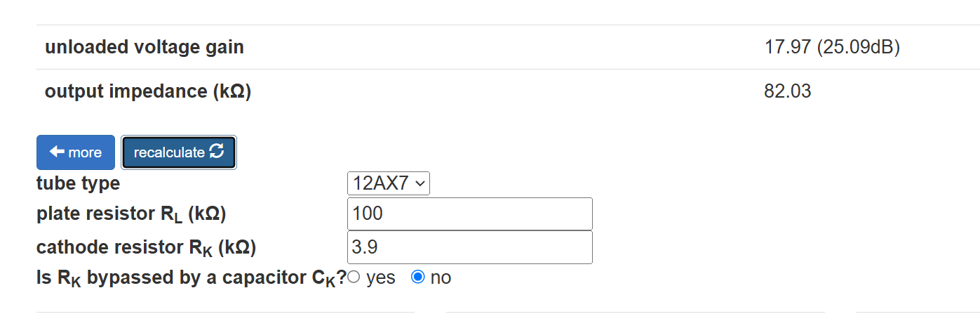The width and height of the screenshot is (980, 314).
Task: Click the chevron arrow of tube type selector
Action: [420, 184]
